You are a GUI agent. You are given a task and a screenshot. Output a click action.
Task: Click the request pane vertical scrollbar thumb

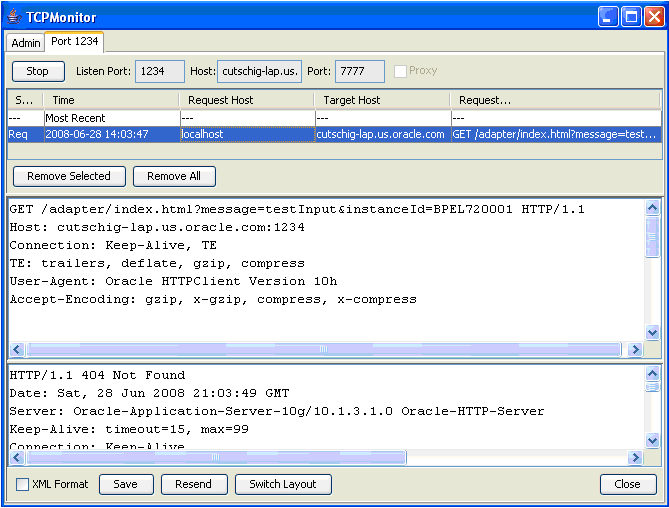652,237
